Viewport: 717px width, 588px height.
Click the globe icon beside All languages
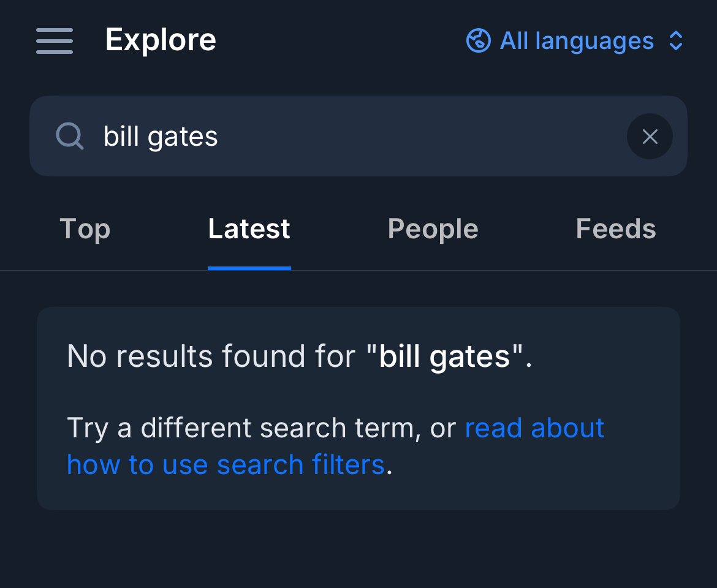coord(478,41)
